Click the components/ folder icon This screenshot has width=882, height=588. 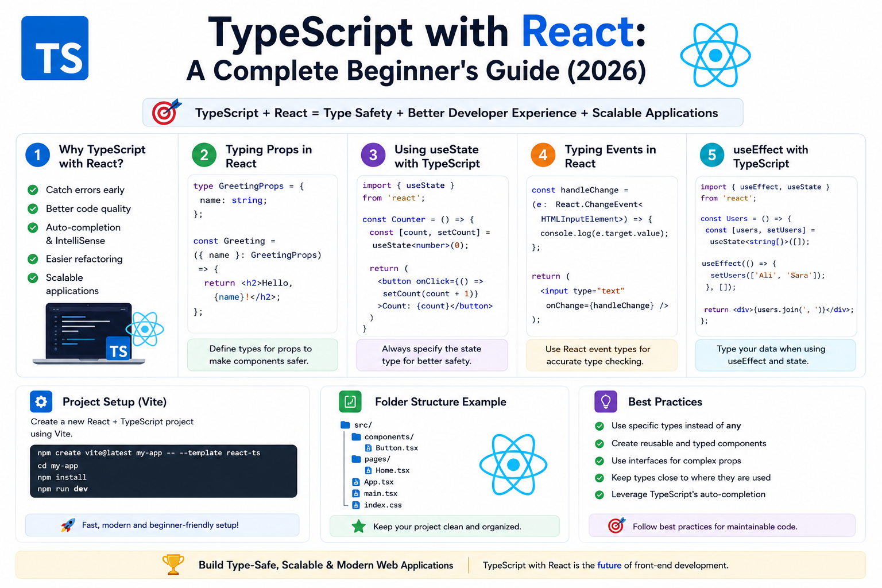(356, 436)
